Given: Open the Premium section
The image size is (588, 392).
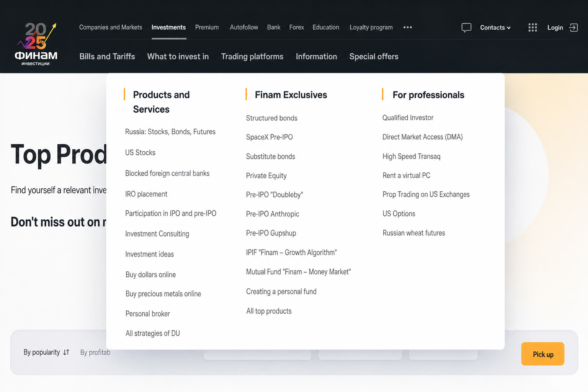Looking at the screenshot, I should tap(207, 27).
